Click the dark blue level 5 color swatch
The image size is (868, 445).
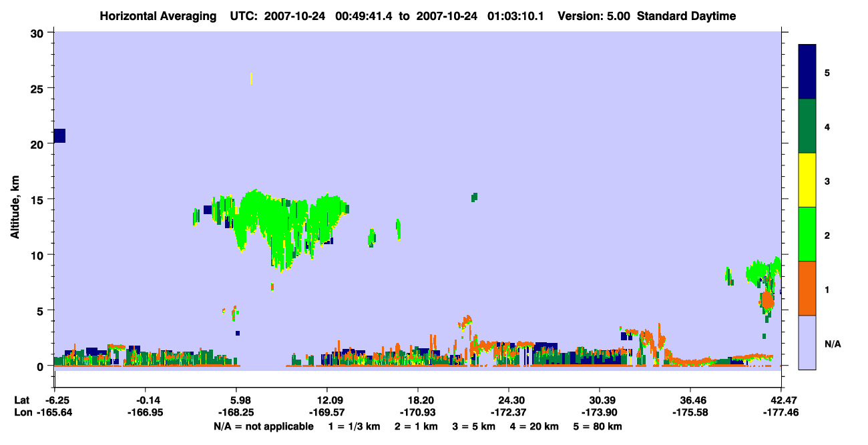coord(807,72)
